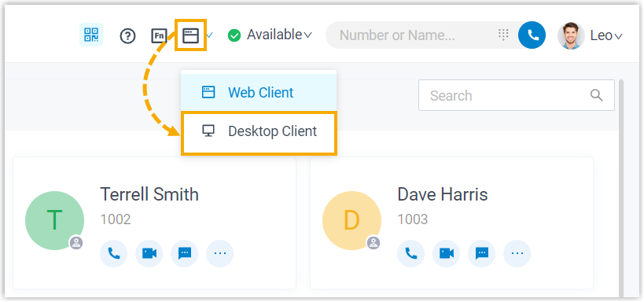The width and height of the screenshot is (644, 302).
Task: Click extension number 1003
Action: click(412, 219)
